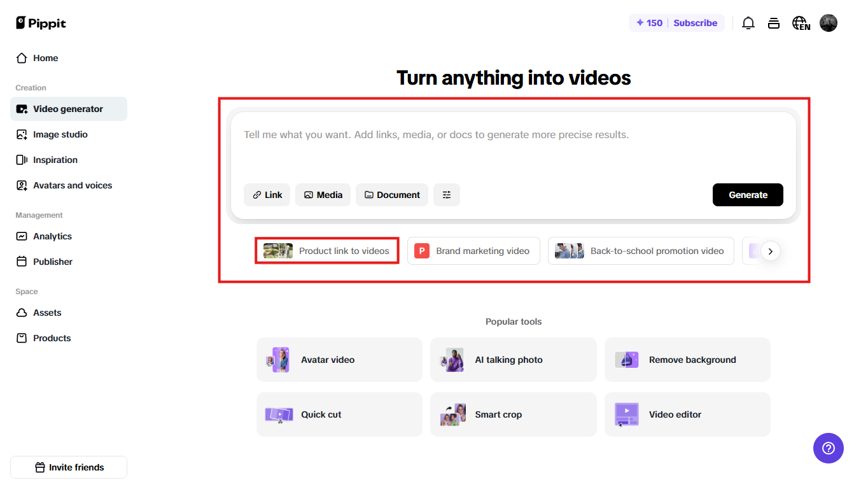The width and height of the screenshot is (868, 487).
Task: Open the Publisher tool
Action: (x=52, y=261)
